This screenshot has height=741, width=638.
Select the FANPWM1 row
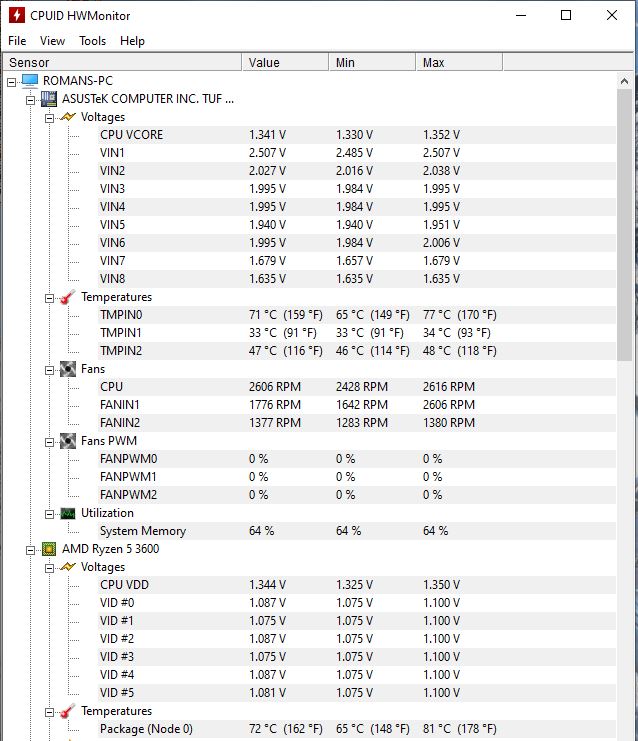[x=357, y=477]
